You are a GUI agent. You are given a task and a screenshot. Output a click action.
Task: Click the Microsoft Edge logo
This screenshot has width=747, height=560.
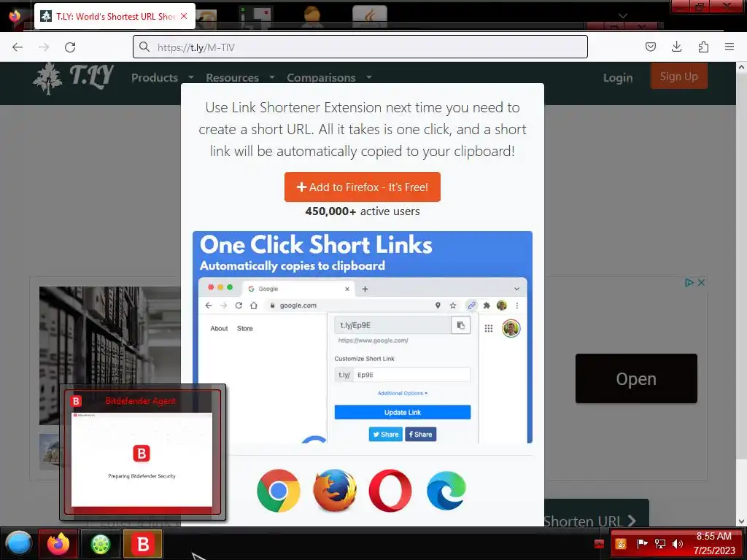446,491
